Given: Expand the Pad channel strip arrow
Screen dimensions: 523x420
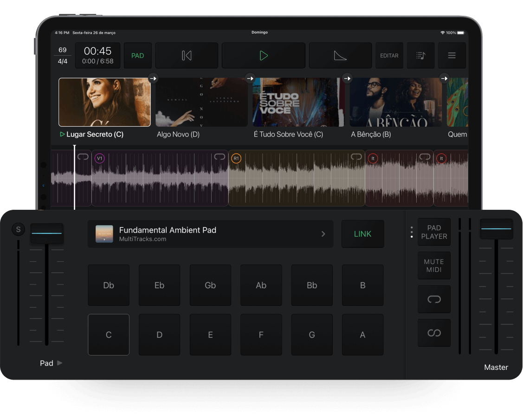Looking at the screenshot, I should tap(59, 363).
